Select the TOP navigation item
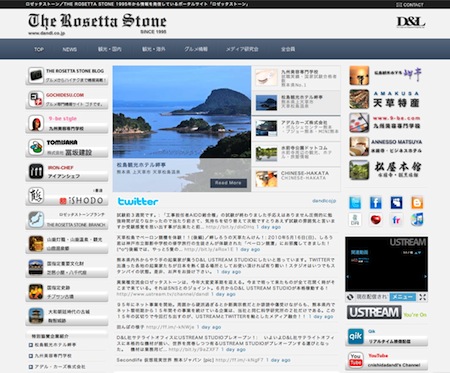 coord(39,49)
